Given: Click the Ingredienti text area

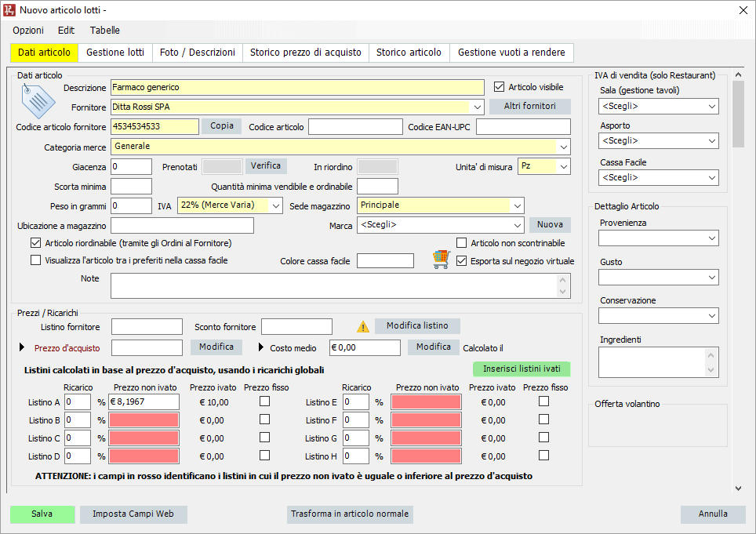Looking at the screenshot, I should click(x=659, y=362).
